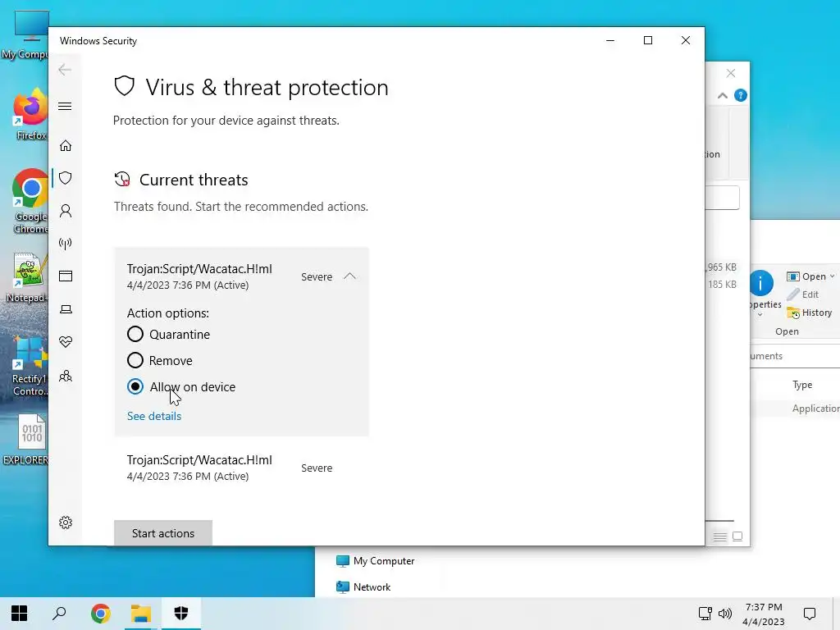Select EXPLORER file on desktop
The width and height of the screenshot is (840, 630).
click(x=27, y=440)
